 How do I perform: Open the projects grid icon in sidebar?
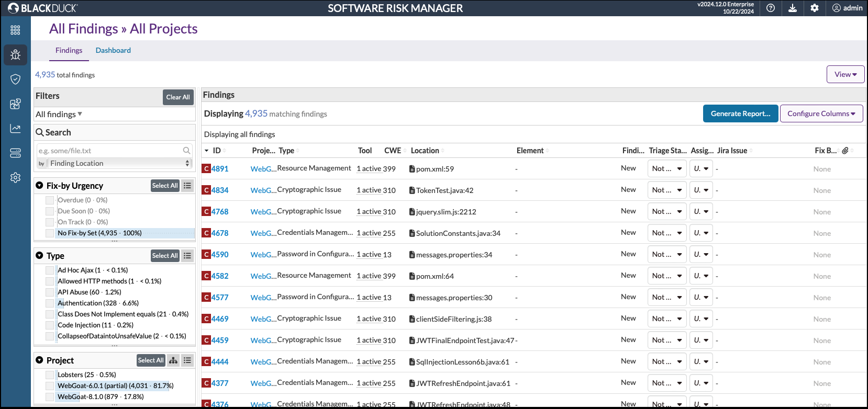coord(15,30)
